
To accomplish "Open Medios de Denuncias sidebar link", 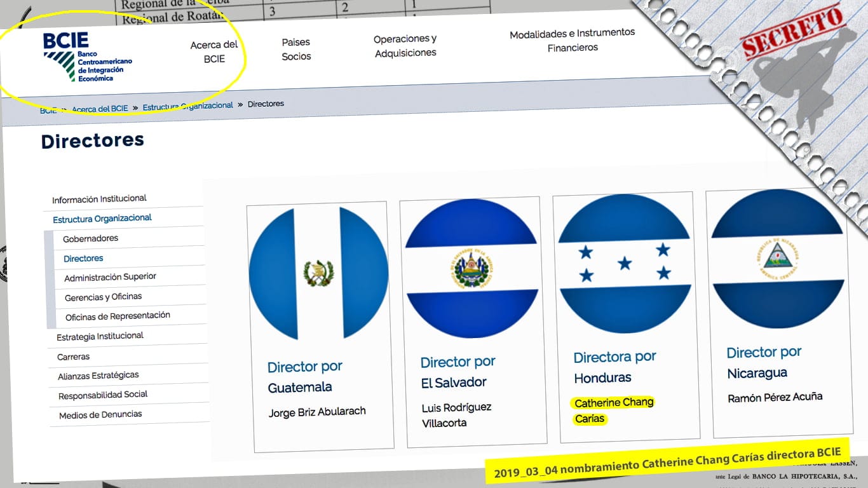I will coord(100,415).
